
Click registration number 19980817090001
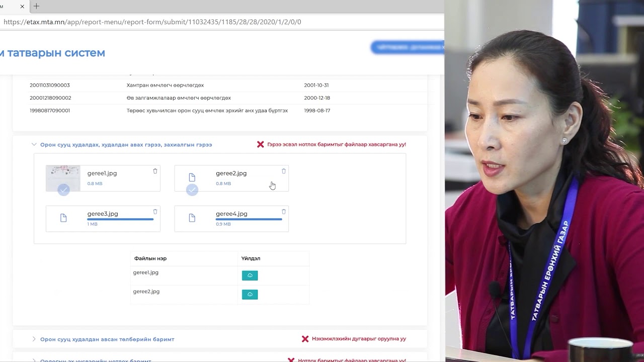click(50, 111)
